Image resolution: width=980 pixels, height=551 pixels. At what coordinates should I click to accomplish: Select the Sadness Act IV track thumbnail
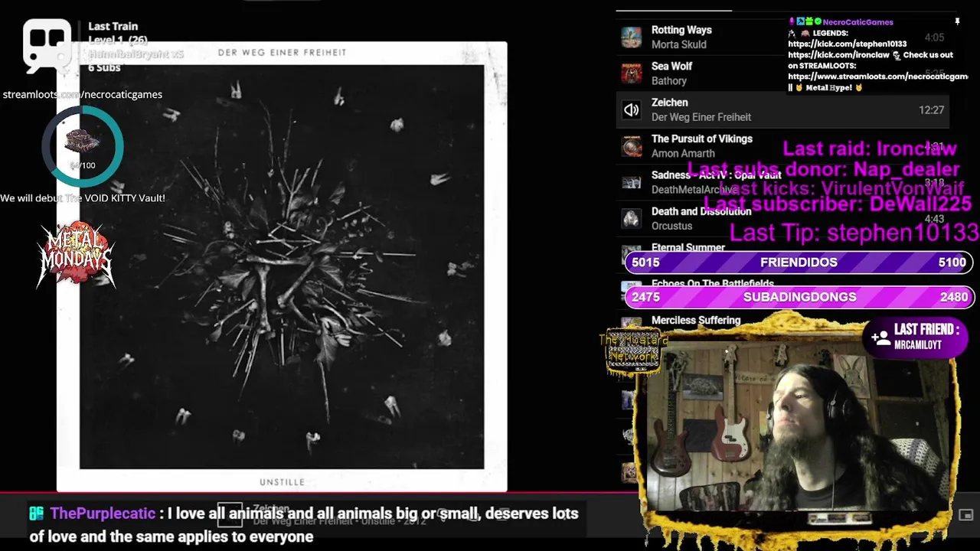pos(631,182)
